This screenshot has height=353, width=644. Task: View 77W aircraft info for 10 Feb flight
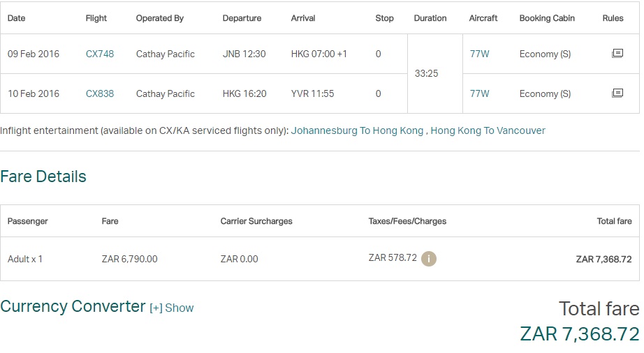click(x=480, y=93)
